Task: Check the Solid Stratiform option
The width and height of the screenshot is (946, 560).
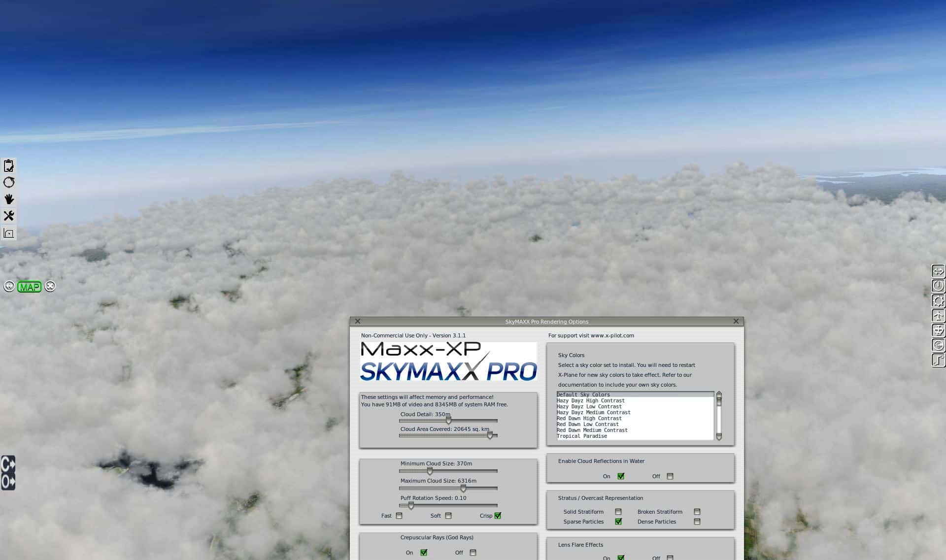Action: tap(618, 512)
